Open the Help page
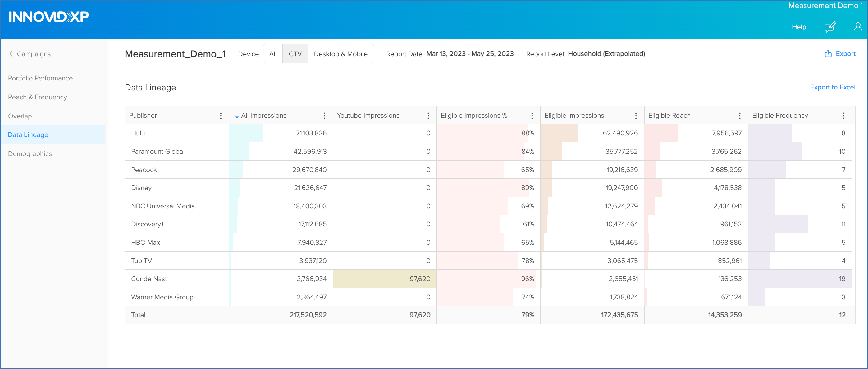 click(799, 27)
